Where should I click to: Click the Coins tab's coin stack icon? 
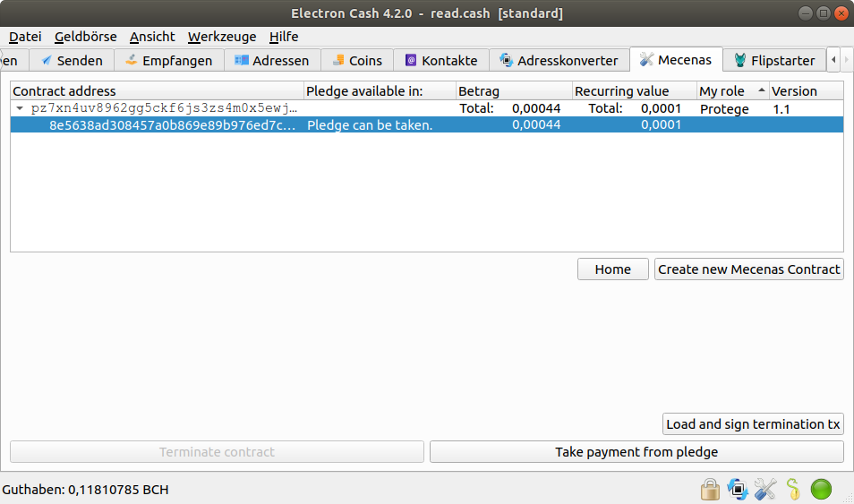pos(338,60)
